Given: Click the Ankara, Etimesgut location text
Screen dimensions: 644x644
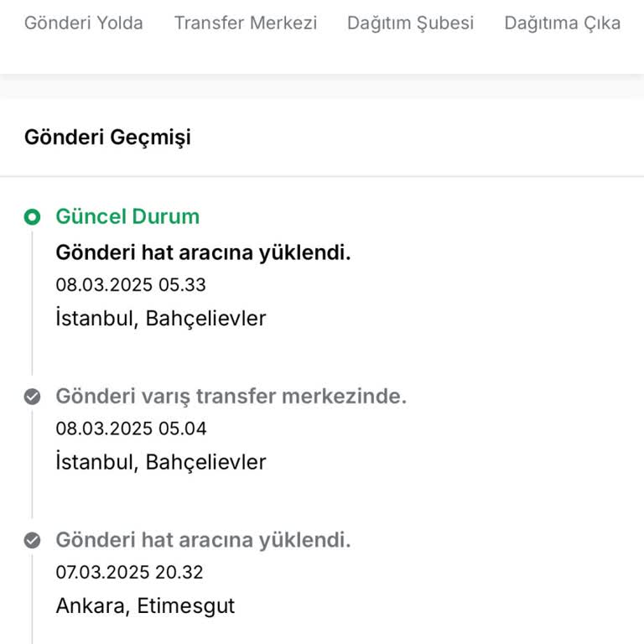Looking at the screenshot, I should (x=145, y=605).
